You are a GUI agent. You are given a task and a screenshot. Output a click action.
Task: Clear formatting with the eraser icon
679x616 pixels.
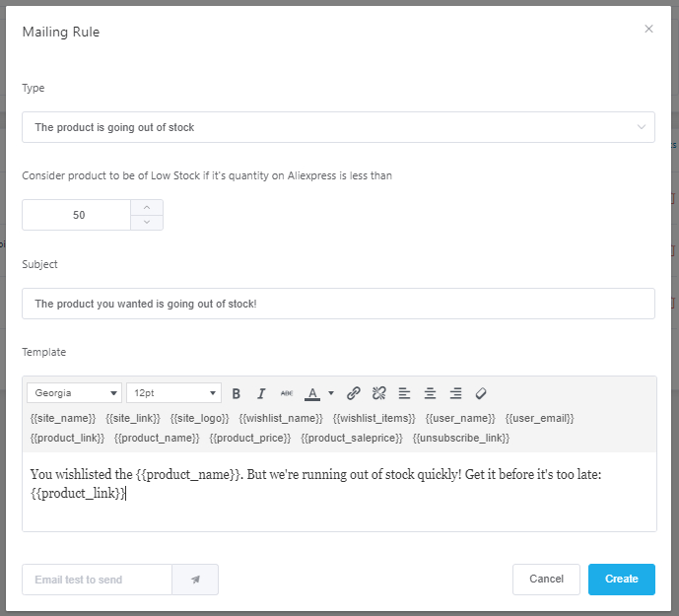click(481, 393)
